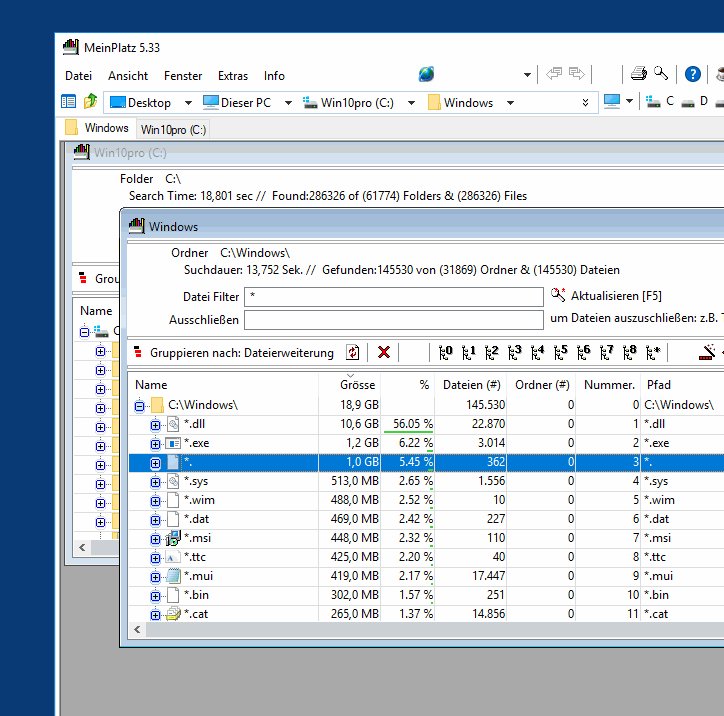
Task: Click Gruppieren nach: Dateierweiterung button
Action: 234,353
